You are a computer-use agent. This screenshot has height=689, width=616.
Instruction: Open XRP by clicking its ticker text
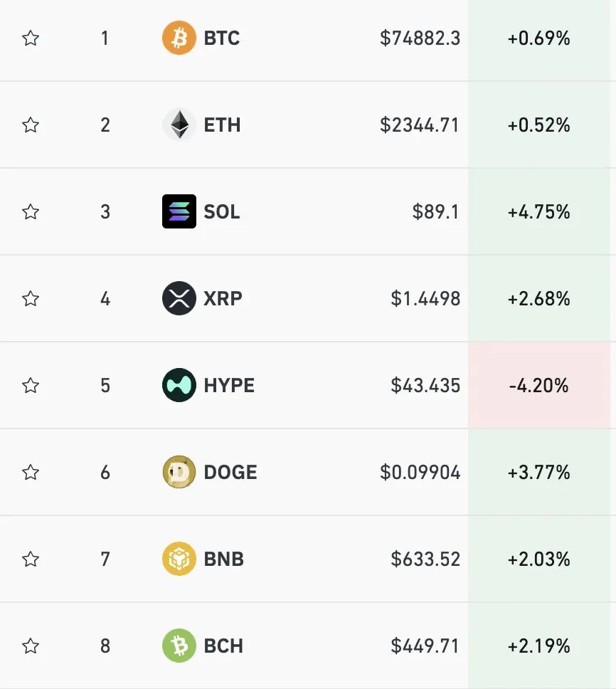222,298
